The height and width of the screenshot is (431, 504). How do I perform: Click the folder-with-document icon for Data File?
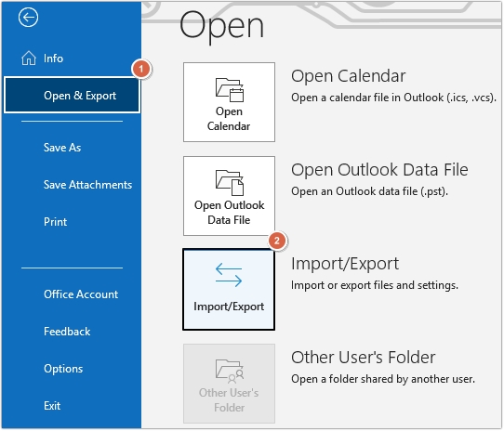[x=230, y=182]
